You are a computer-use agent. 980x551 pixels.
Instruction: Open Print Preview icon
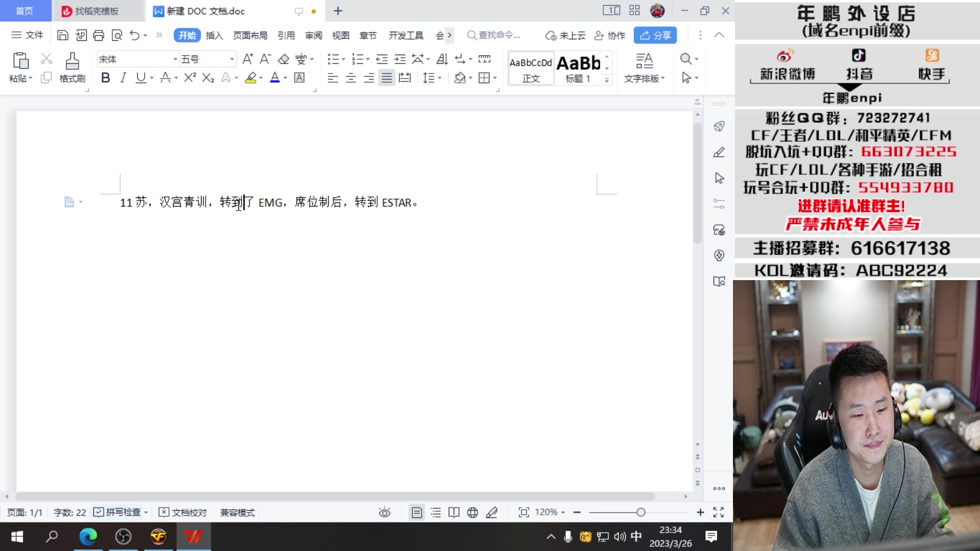pyautogui.click(x=117, y=35)
